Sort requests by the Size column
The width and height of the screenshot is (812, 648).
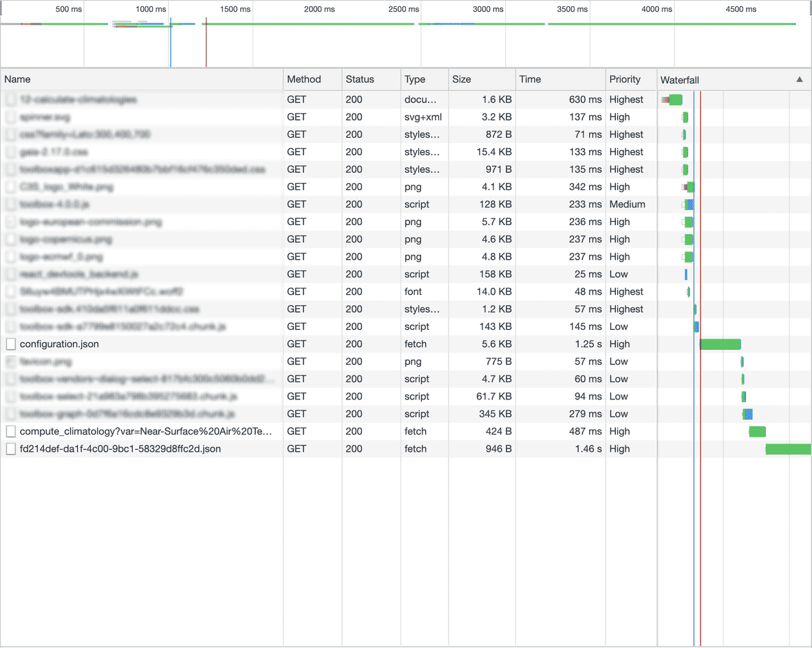coord(460,79)
